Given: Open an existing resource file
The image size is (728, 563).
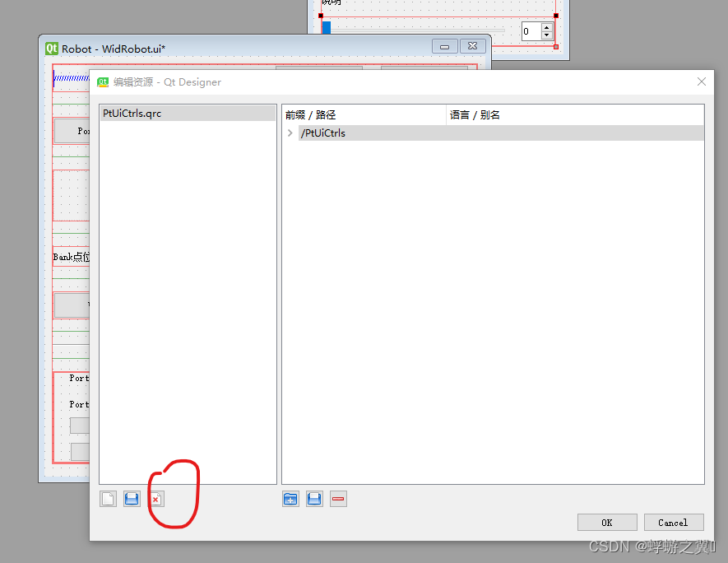Looking at the screenshot, I should pyautogui.click(x=131, y=498).
